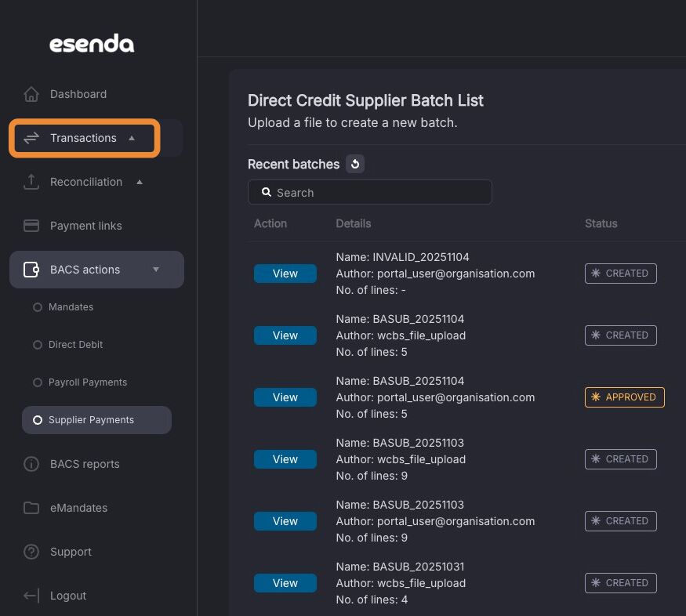Click the Status column header

(x=601, y=223)
